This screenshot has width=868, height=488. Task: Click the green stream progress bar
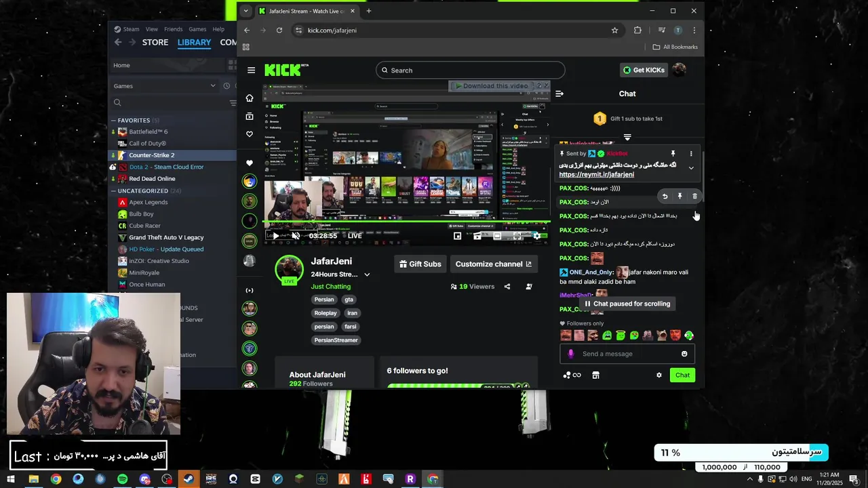(406, 222)
